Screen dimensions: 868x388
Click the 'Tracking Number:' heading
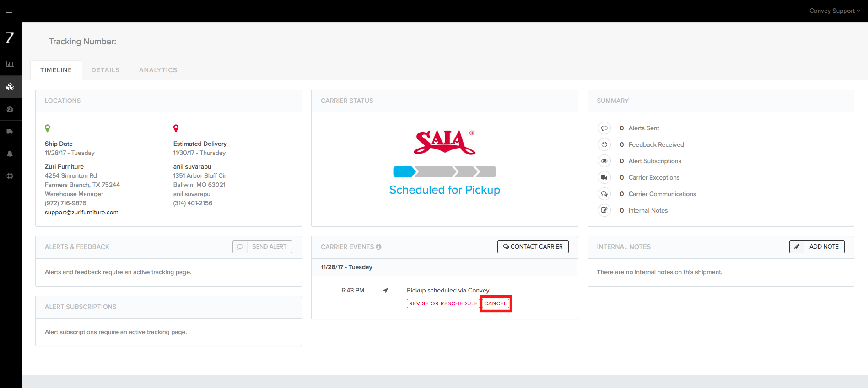click(83, 42)
